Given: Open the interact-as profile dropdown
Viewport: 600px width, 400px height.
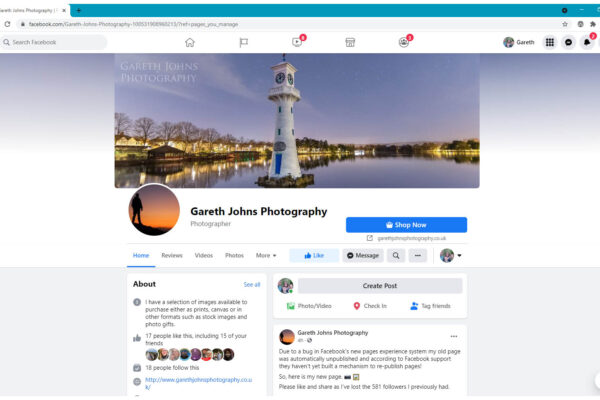Looking at the screenshot, I should coord(451,255).
